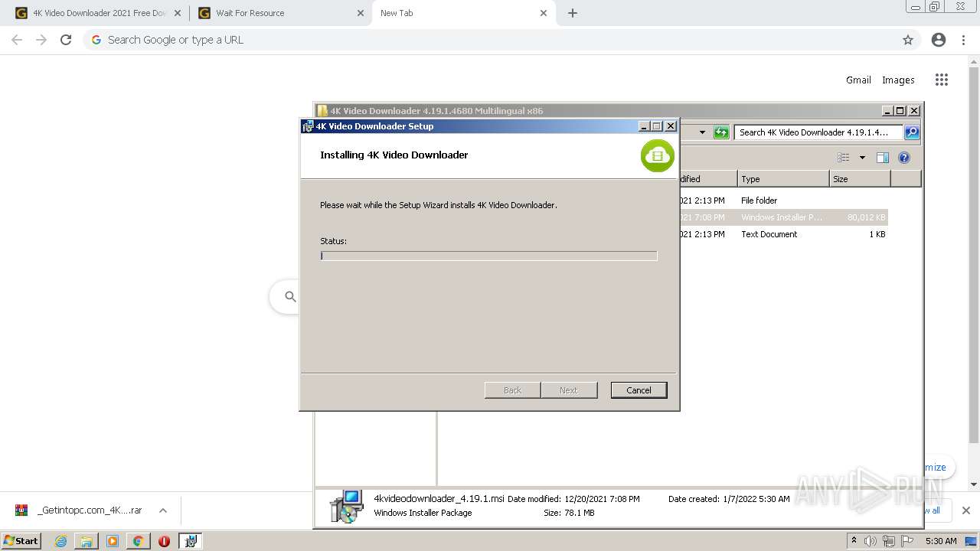Viewport: 980px width, 551px height.
Task: Open Explorer help icon
Action: [904, 158]
